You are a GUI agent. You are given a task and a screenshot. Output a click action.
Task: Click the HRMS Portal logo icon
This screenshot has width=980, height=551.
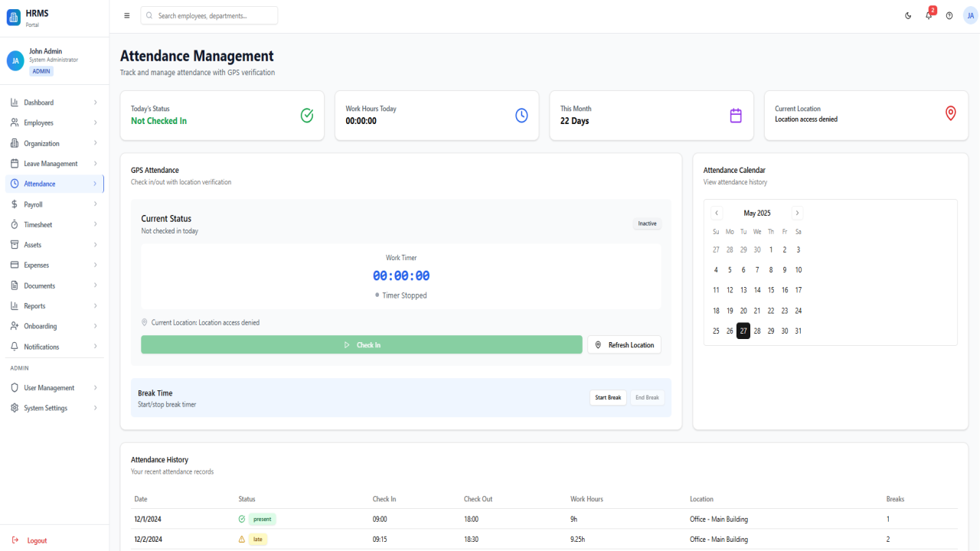[14, 18]
